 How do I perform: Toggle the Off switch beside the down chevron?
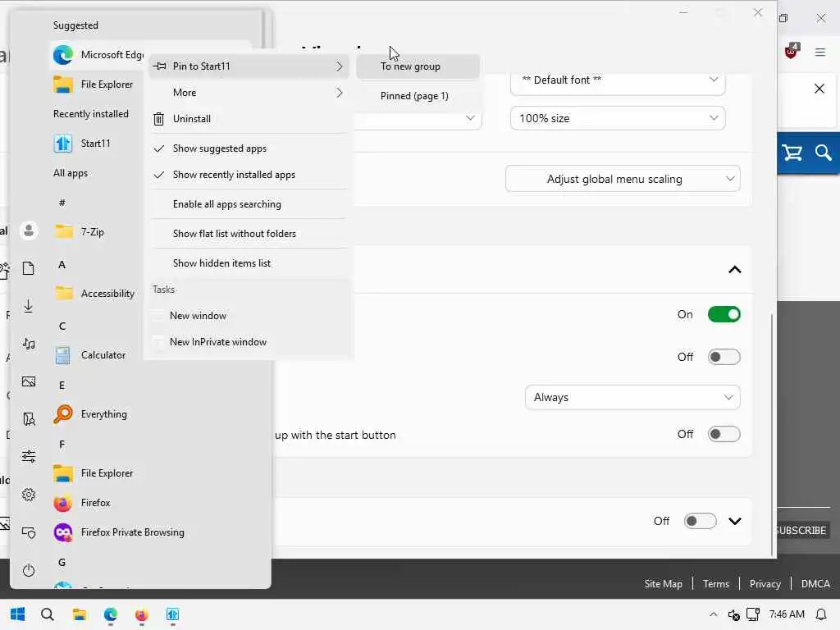(700, 521)
